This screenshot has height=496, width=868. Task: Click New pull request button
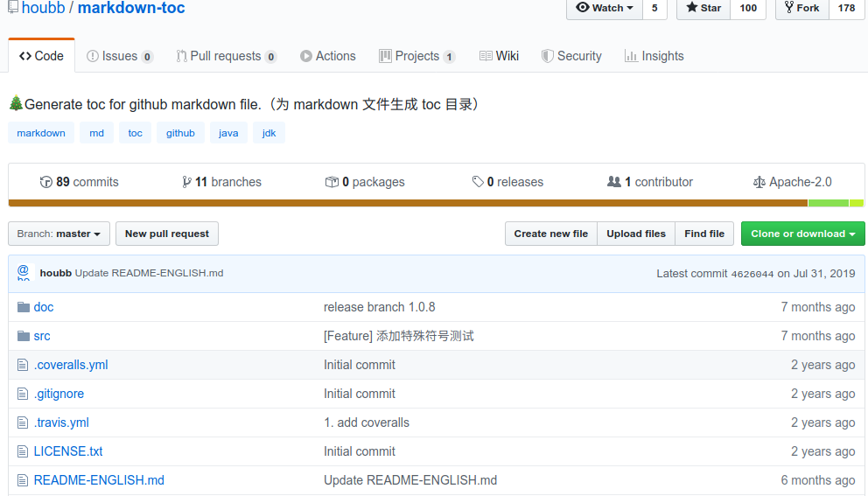pos(166,234)
